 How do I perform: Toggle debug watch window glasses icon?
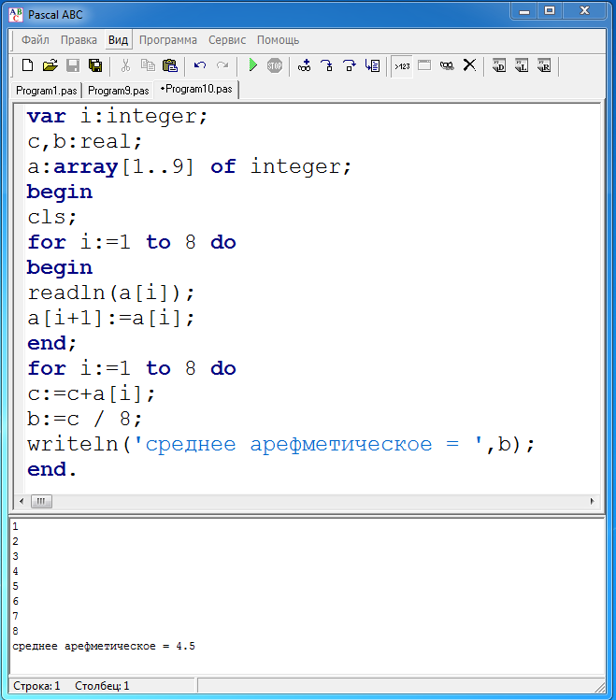[447, 65]
